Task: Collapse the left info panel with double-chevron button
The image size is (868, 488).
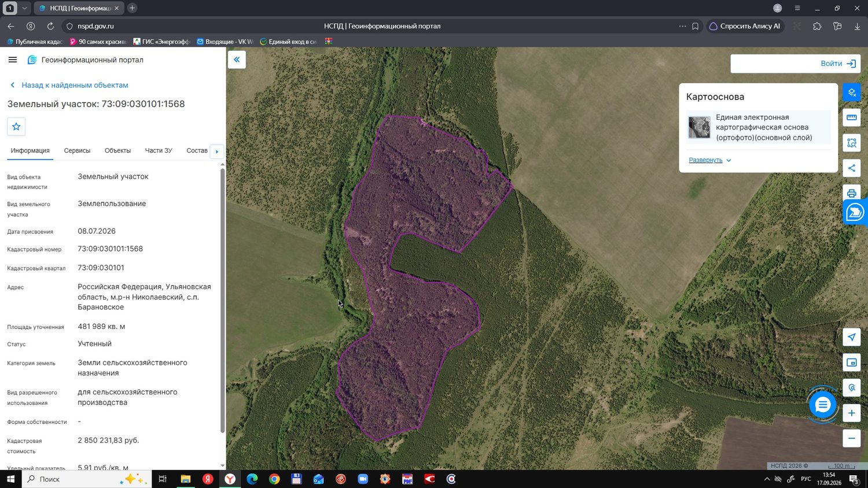Action: [237, 60]
